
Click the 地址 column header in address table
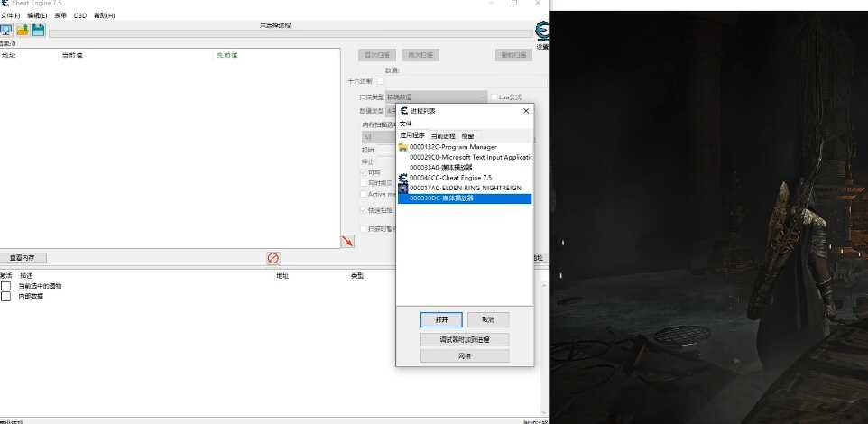(282, 276)
